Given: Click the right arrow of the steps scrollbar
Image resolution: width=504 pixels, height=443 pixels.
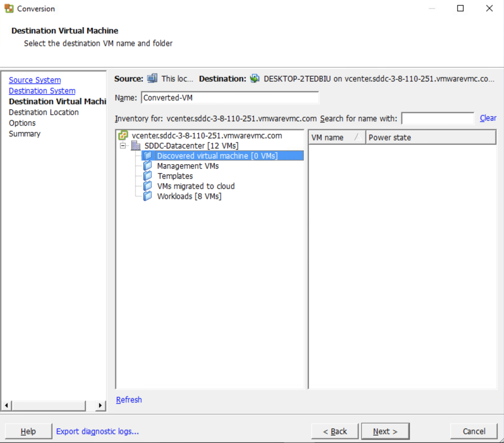Looking at the screenshot, I should [x=100, y=405].
